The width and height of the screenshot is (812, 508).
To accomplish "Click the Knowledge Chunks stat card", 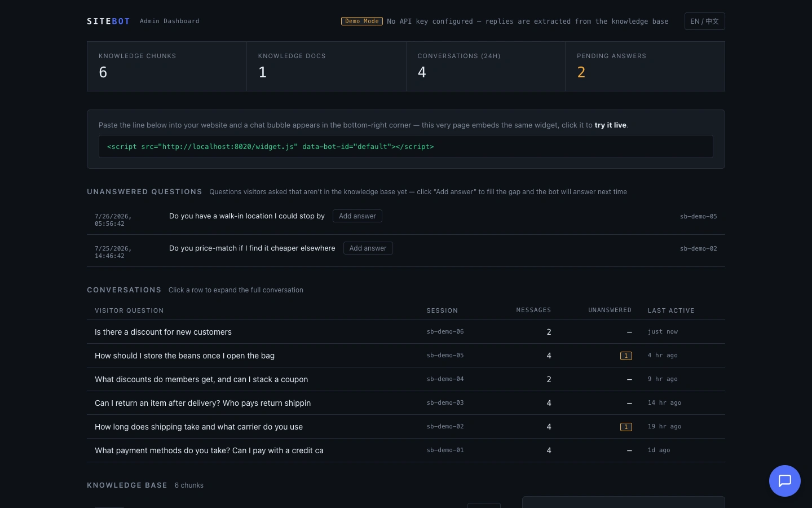I will (x=167, y=67).
